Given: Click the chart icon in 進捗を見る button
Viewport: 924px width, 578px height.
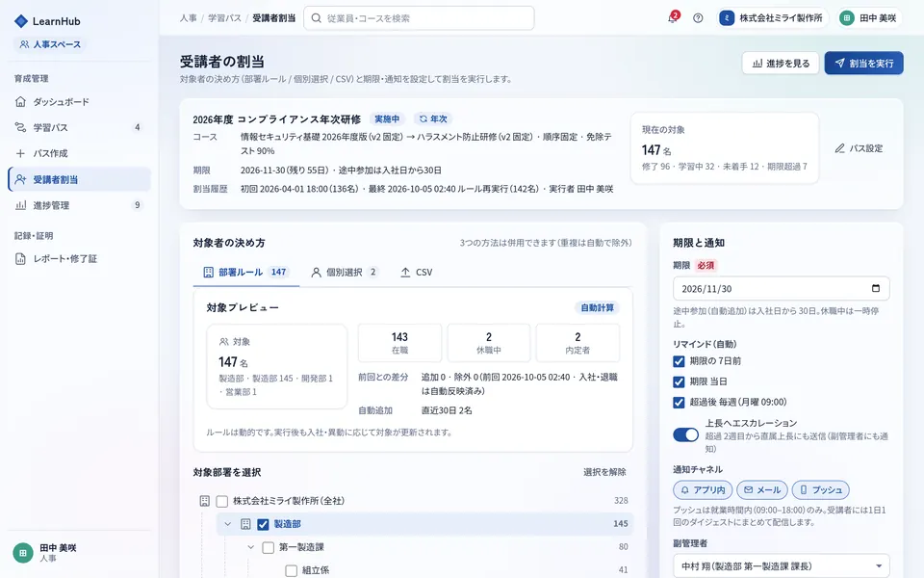Looking at the screenshot, I should (x=757, y=64).
